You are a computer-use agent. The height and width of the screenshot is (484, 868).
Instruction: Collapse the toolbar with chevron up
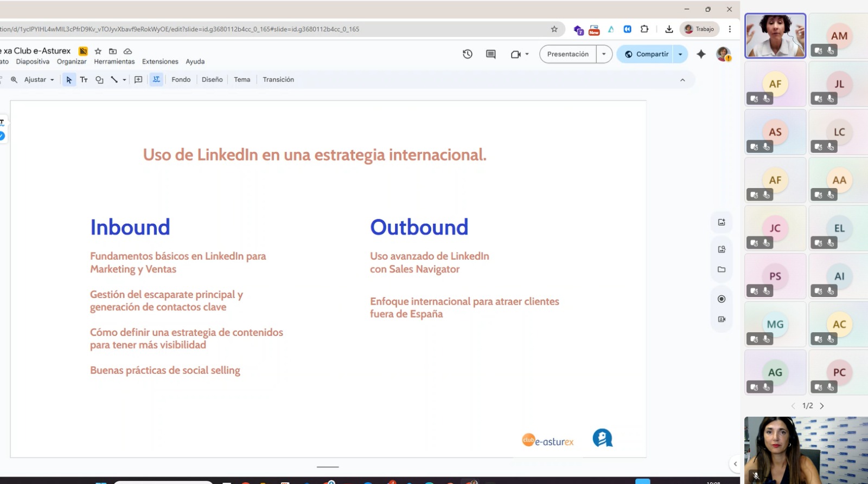click(682, 80)
